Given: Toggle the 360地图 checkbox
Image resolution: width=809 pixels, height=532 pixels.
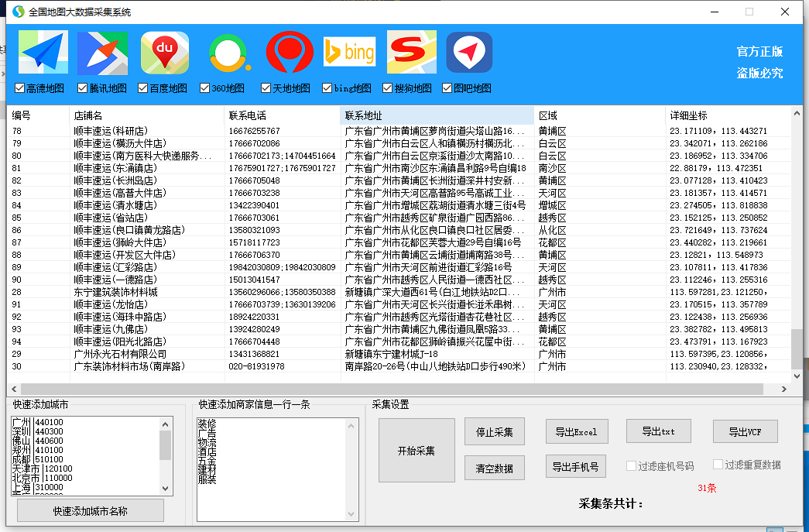Looking at the screenshot, I should [205, 88].
